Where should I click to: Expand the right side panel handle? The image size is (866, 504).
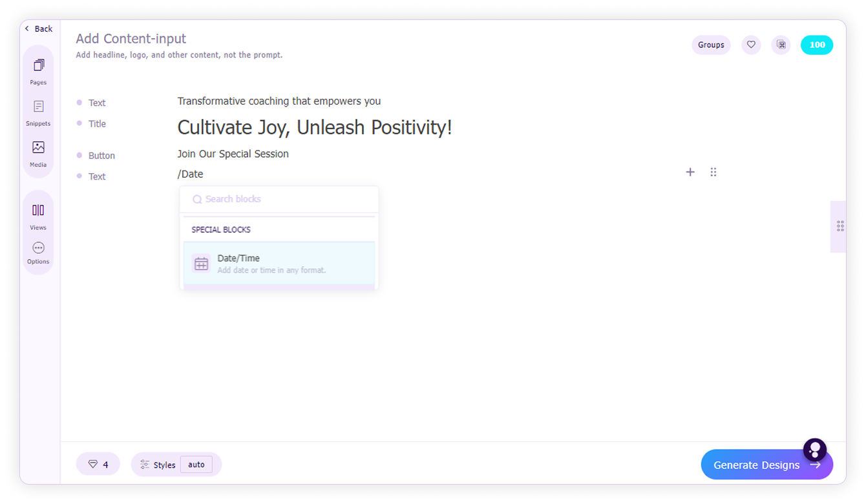(839, 226)
